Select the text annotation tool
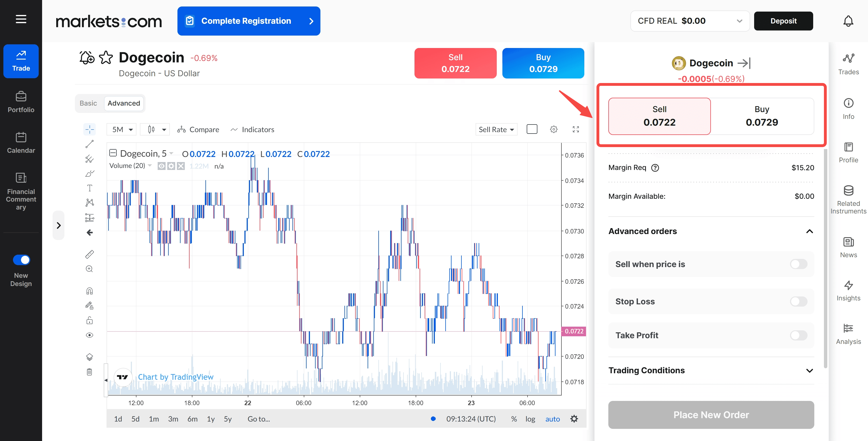Viewport: 868px width, 441px height. click(90, 188)
